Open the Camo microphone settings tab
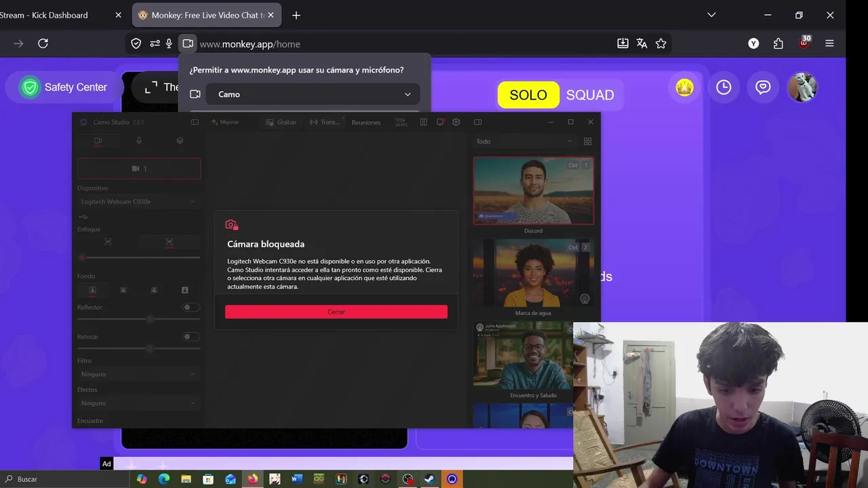 (x=139, y=141)
